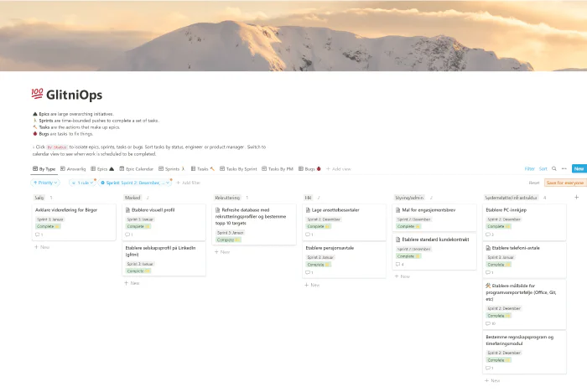Open the three-dots view options menu
The width and height of the screenshot is (587, 392).
564,168
